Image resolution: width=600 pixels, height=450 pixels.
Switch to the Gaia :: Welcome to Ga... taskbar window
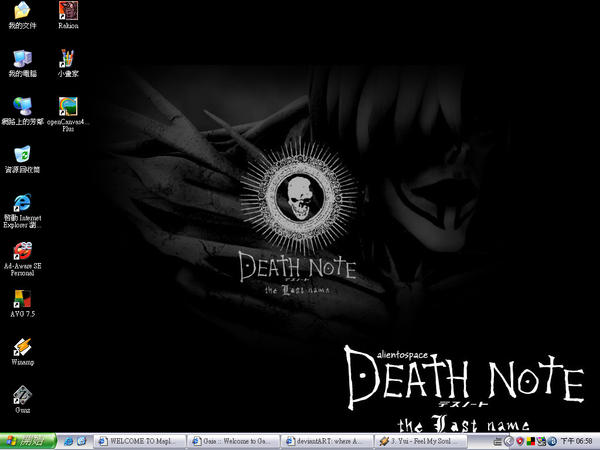233,442
